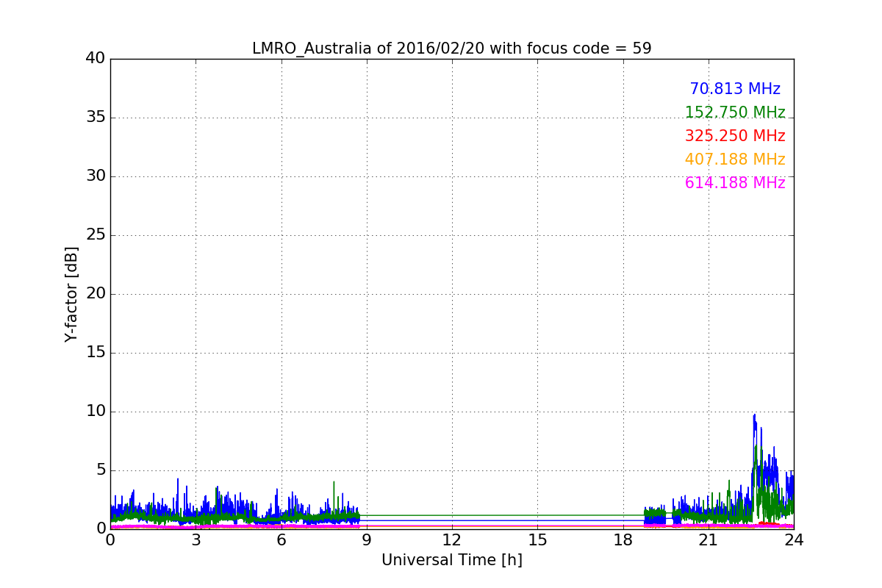Image resolution: width=882 pixels, height=588 pixels.
Task: Click the y-axis tick label 15
Action: coord(96,353)
